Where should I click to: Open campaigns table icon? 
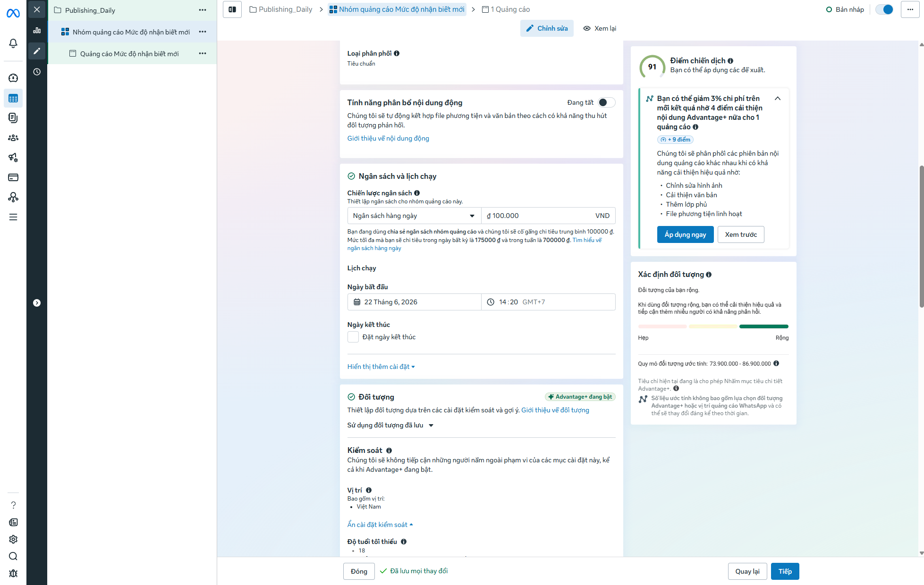[13, 98]
